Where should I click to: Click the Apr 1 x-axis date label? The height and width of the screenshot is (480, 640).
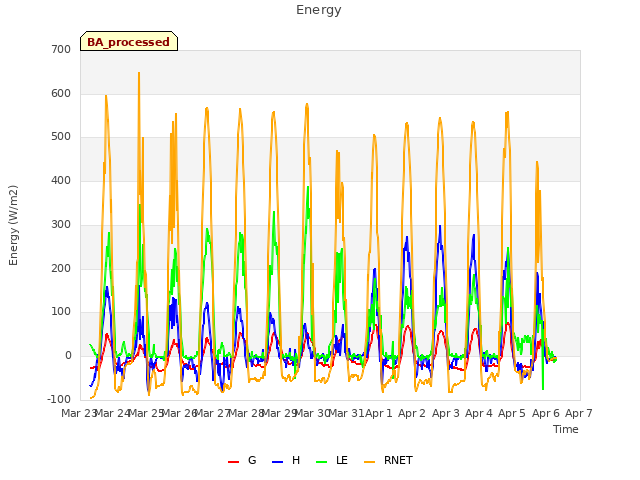coord(379,413)
